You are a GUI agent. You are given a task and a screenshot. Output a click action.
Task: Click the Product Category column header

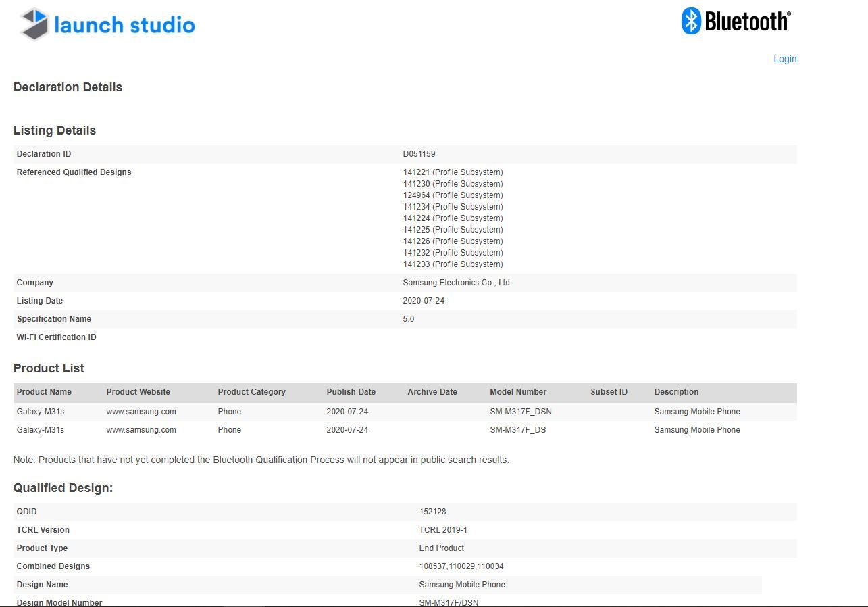click(x=252, y=392)
